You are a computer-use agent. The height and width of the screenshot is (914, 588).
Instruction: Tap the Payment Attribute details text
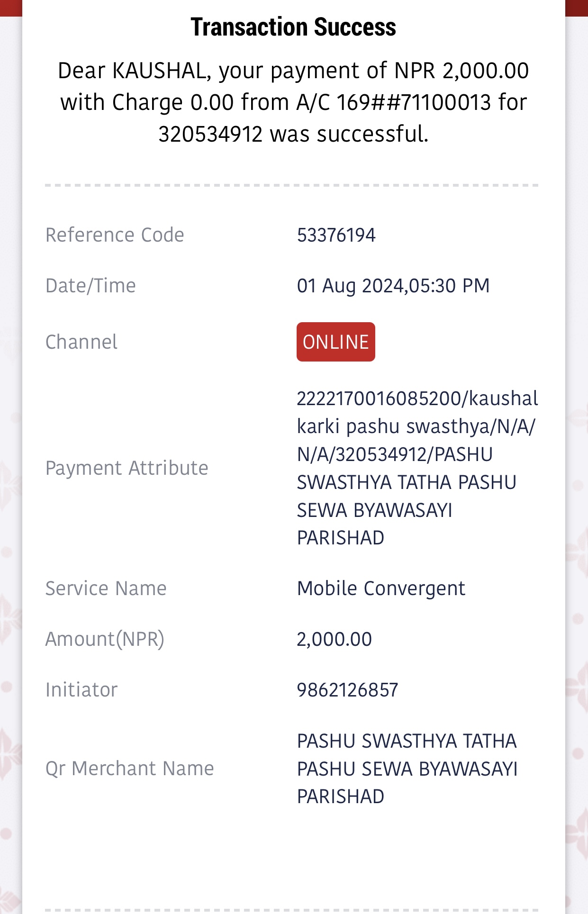tap(417, 468)
